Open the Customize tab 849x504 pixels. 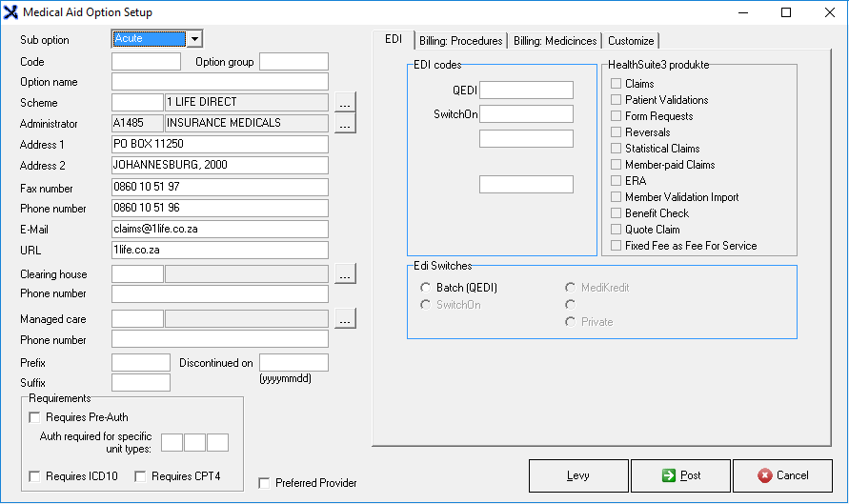[x=631, y=41]
